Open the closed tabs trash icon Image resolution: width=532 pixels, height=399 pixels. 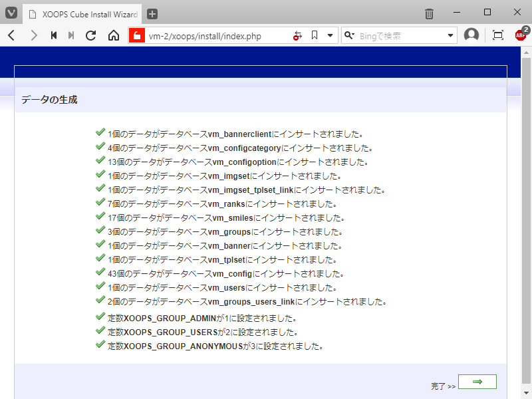(429, 13)
